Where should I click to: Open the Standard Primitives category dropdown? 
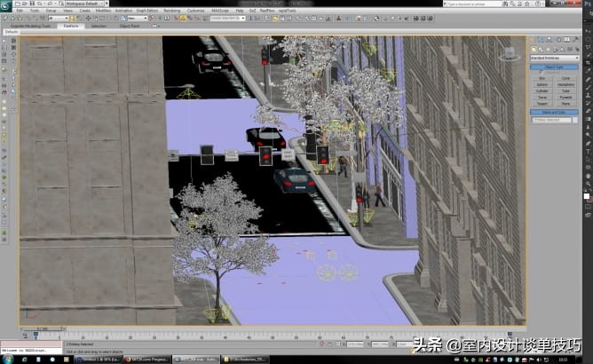pyautogui.click(x=554, y=58)
